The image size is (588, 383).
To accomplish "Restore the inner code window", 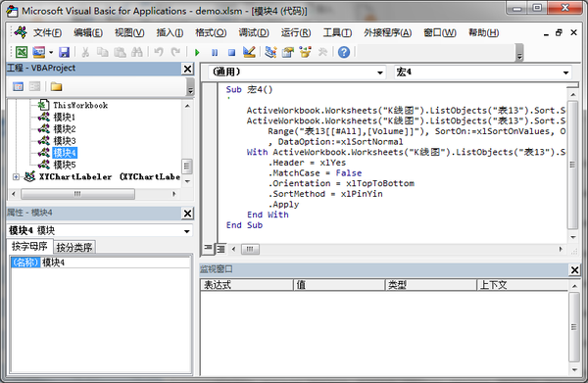I will coord(559,32).
